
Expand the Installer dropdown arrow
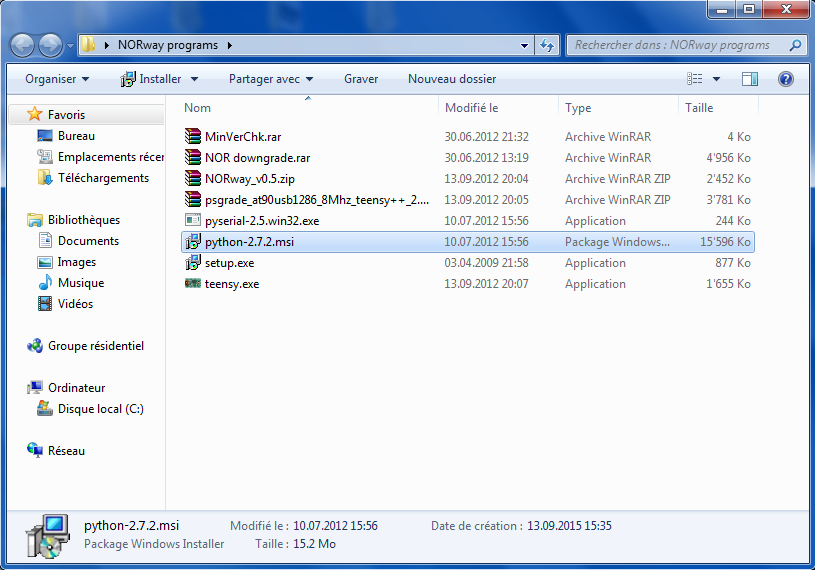pos(194,79)
